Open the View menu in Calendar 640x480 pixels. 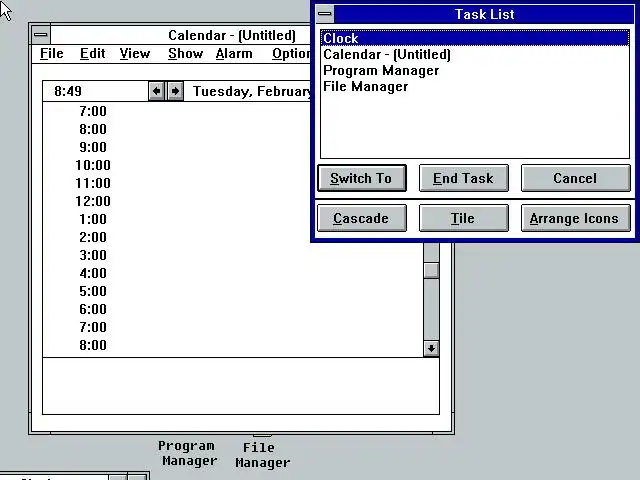(135, 53)
